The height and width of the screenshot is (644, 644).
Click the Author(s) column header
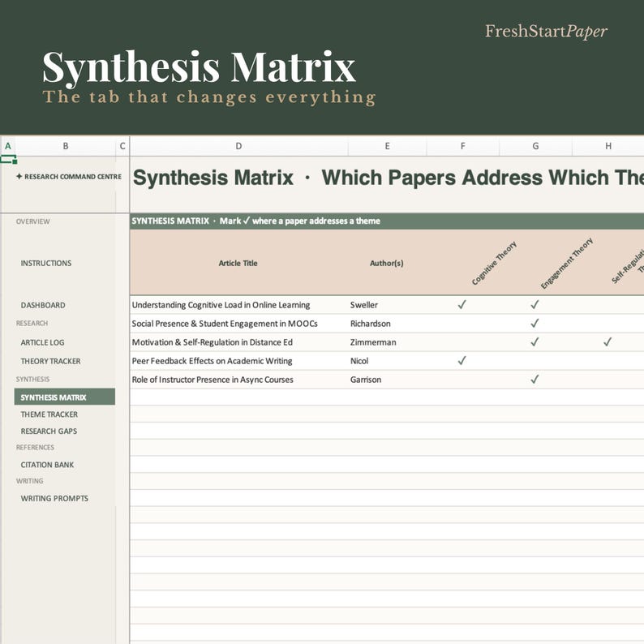pos(387,264)
